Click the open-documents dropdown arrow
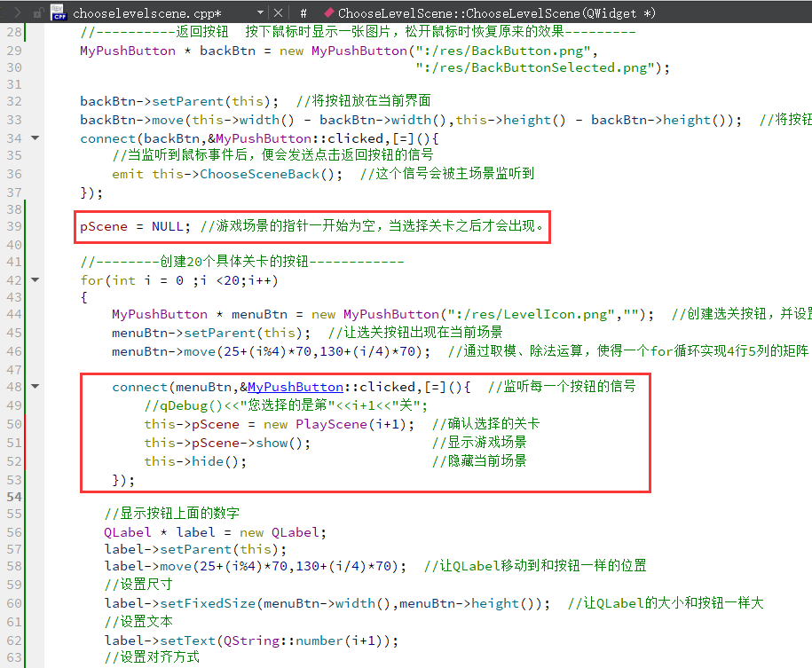The image size is (812, 668). tap(261, 12)
